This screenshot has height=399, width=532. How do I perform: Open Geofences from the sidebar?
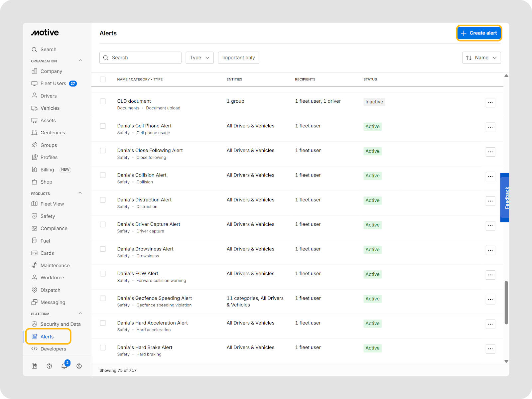(x=53, y=133)
